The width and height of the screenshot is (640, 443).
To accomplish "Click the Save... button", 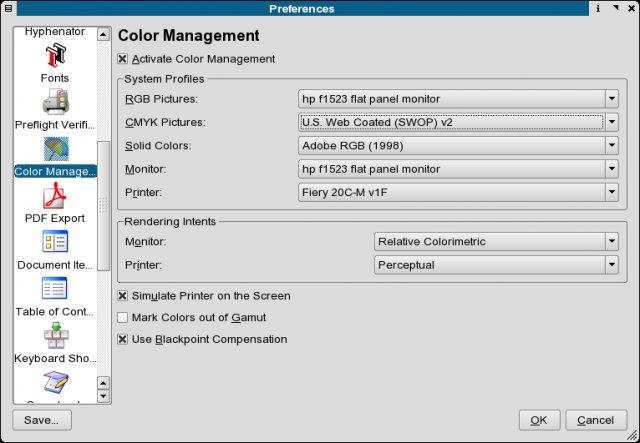I will point(42,420).
